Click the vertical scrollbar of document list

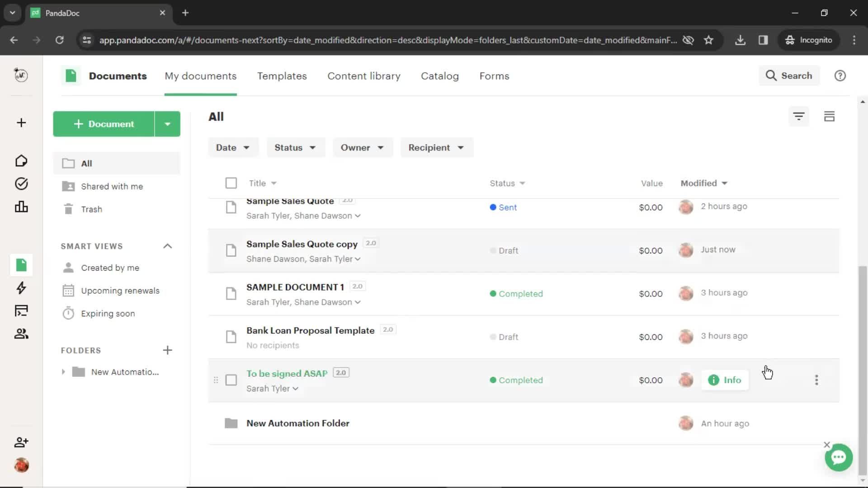863,371
